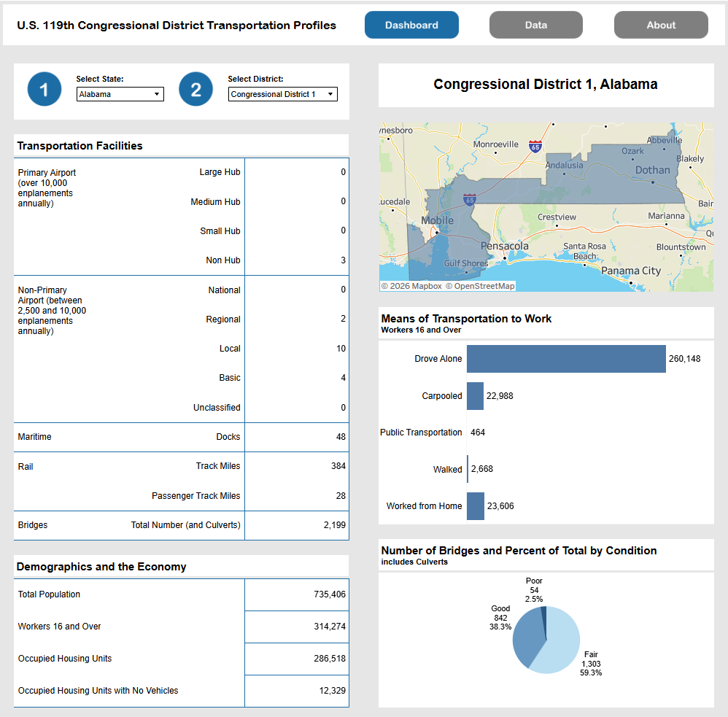Click the Dothan label on the map
The width and height of the screenshot is (728, 717).
[652, 170]
